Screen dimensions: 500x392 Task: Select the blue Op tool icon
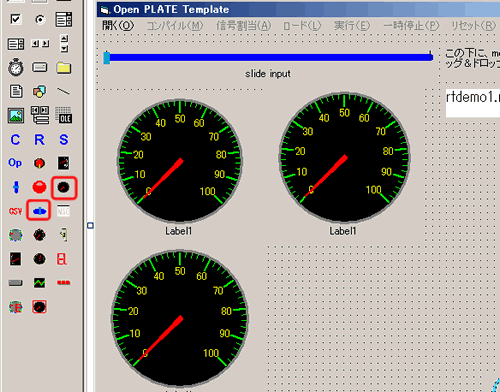coord(15,163)
